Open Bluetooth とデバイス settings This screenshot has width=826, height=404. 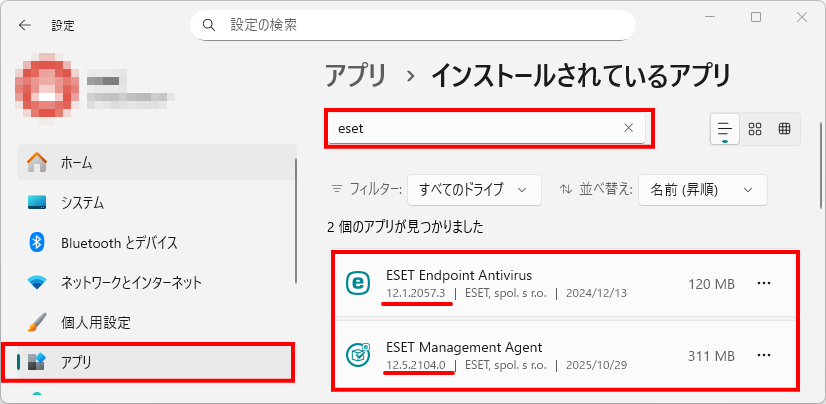click(118, 242)
